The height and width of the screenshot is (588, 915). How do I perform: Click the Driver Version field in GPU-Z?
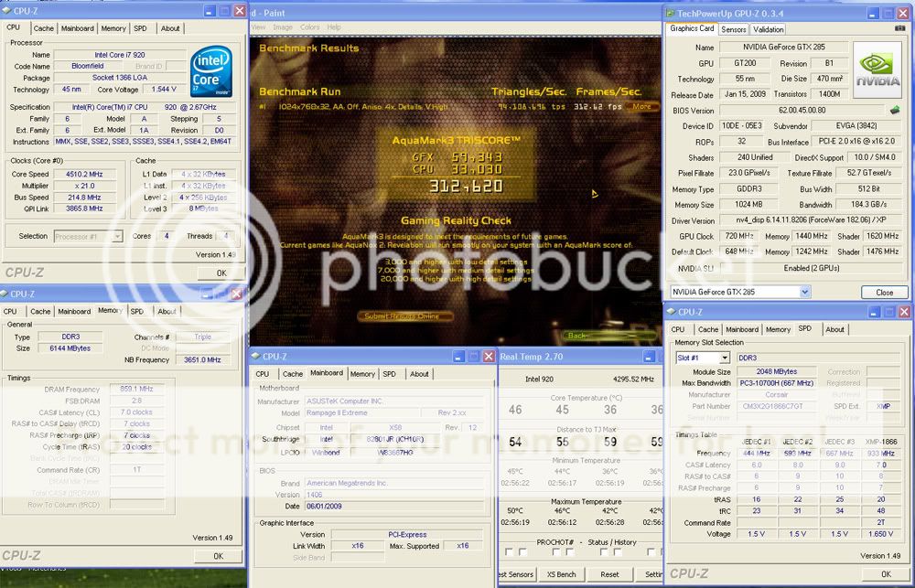click(x=810, y=220)
